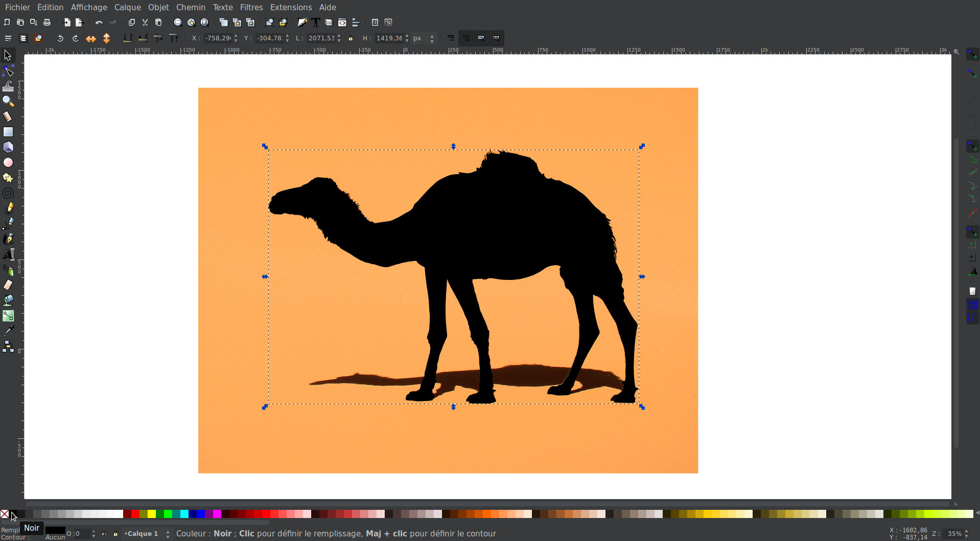Toggle the width/height ratio lock
The image size is (980, 541).
[351, 38]
